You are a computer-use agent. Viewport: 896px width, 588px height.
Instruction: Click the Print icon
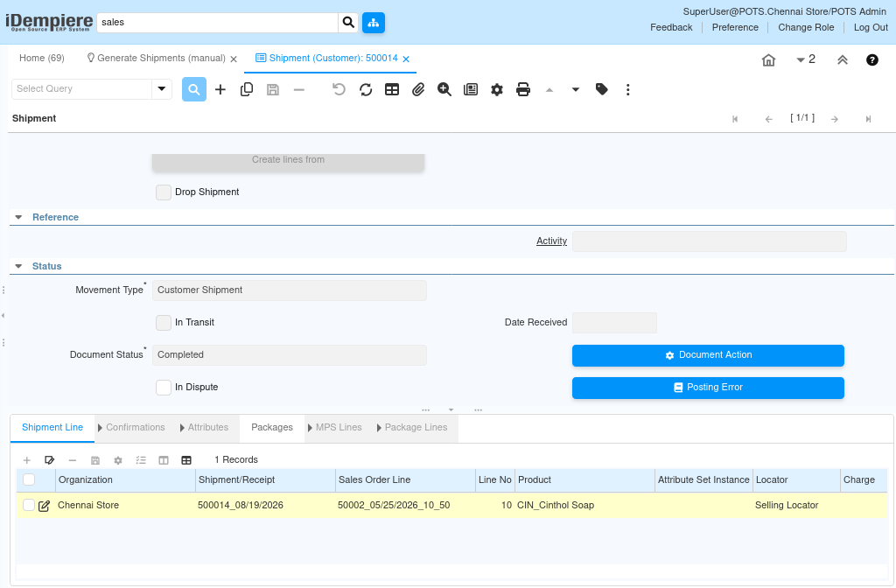click(523, 89)
